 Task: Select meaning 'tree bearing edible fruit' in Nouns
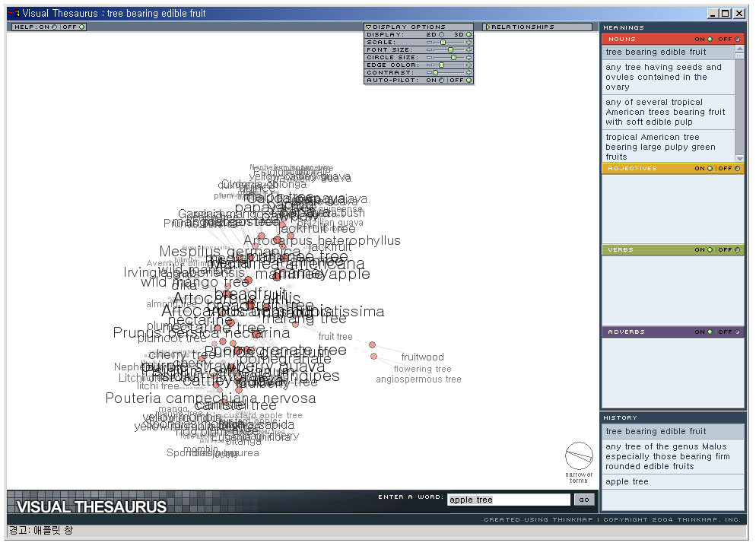669,52
